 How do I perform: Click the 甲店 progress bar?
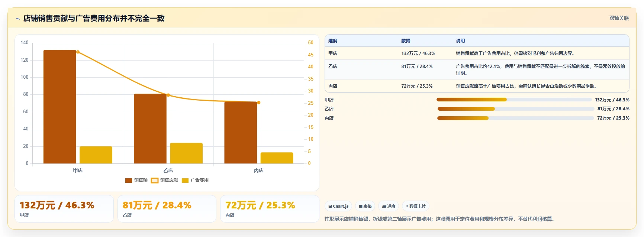pos(514,100)
